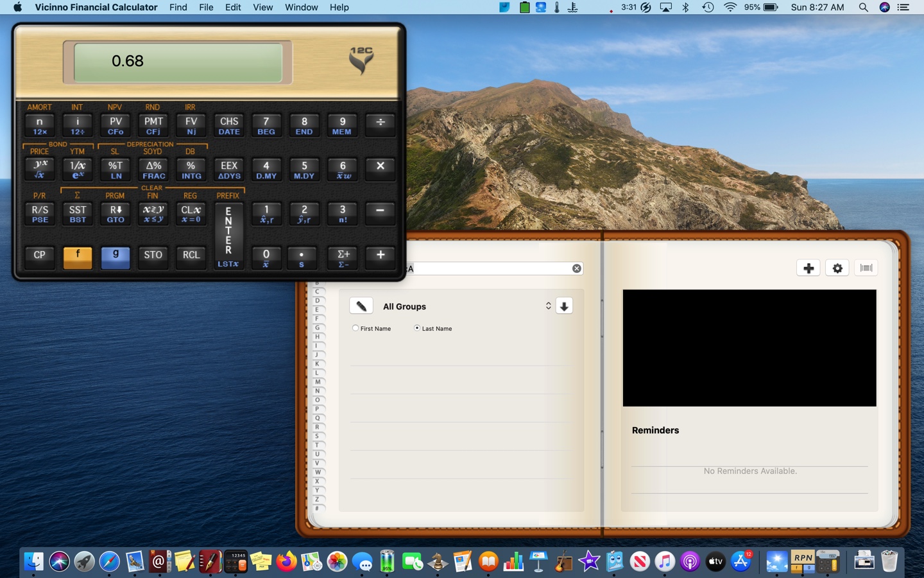Click the x≷y swap key

click(x=153, y=214)
